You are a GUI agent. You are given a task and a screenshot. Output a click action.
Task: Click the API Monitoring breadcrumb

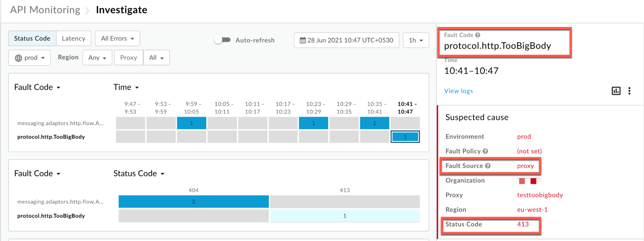coord(45,10)
